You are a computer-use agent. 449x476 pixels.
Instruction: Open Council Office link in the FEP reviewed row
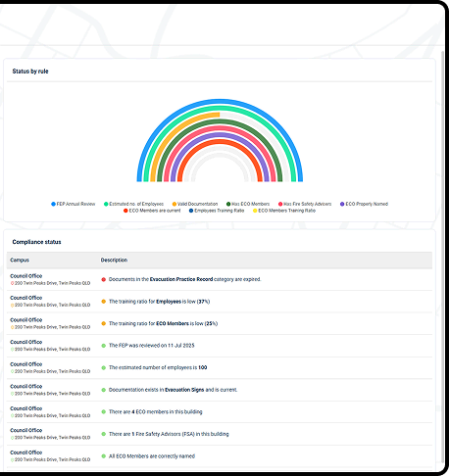26,342
